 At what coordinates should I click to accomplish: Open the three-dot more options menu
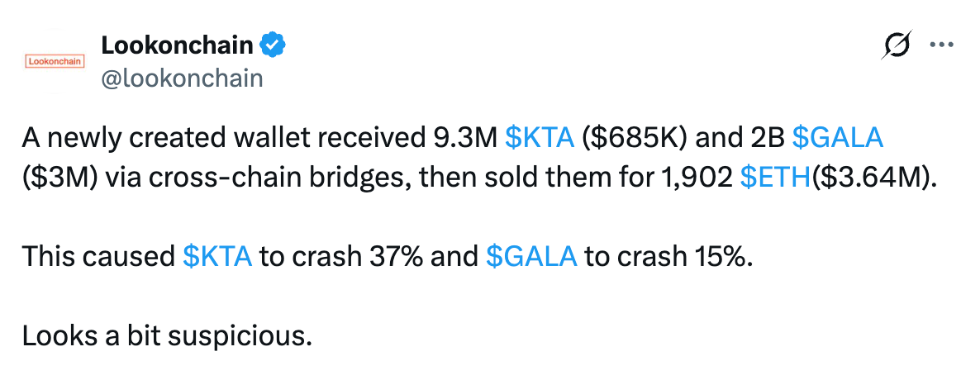click(943, 45)
